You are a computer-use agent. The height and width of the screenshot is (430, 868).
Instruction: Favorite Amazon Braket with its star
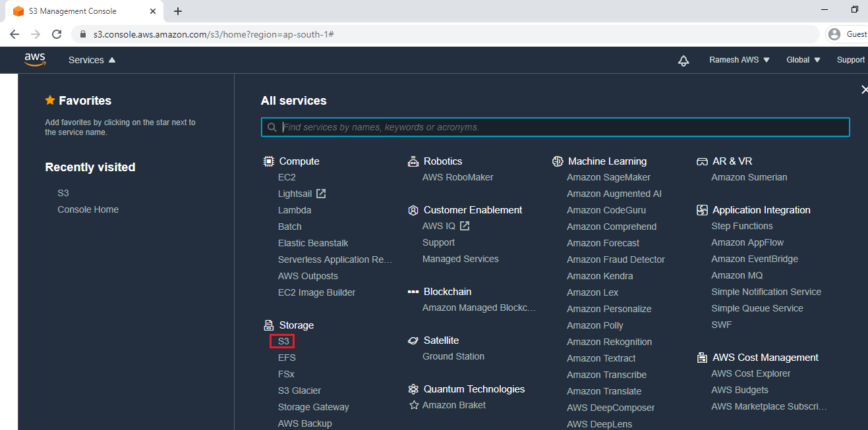coord(414,405)
